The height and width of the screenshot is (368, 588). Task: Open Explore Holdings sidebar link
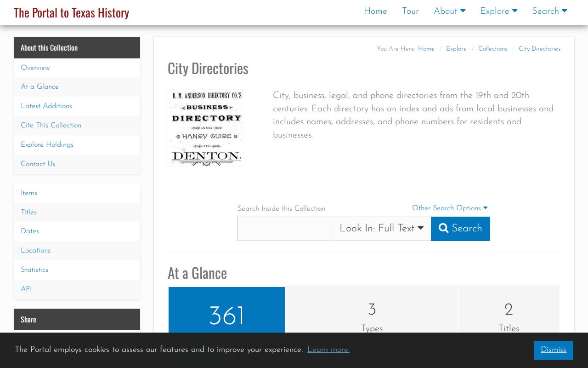point(77,144)
